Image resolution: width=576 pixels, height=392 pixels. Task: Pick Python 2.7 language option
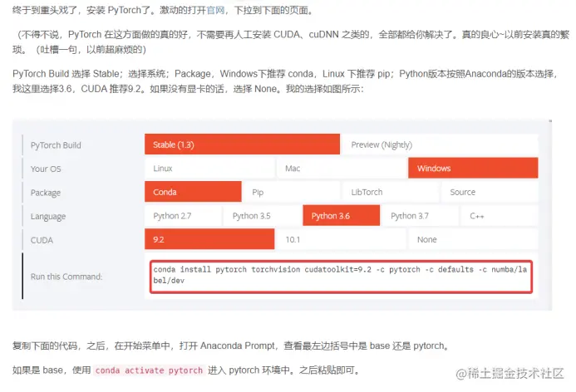(x=183, y=215)
